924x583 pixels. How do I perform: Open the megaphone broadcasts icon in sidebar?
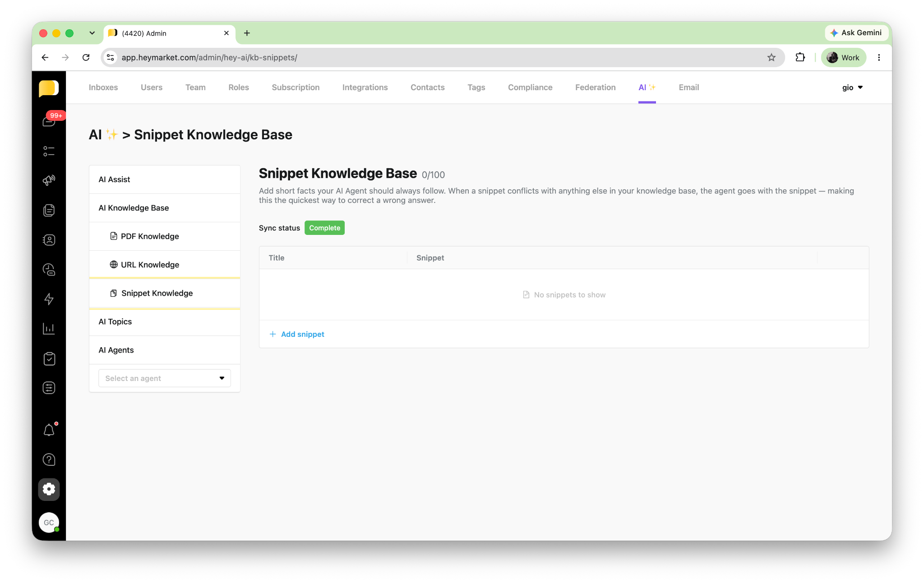tap(49, 180)
